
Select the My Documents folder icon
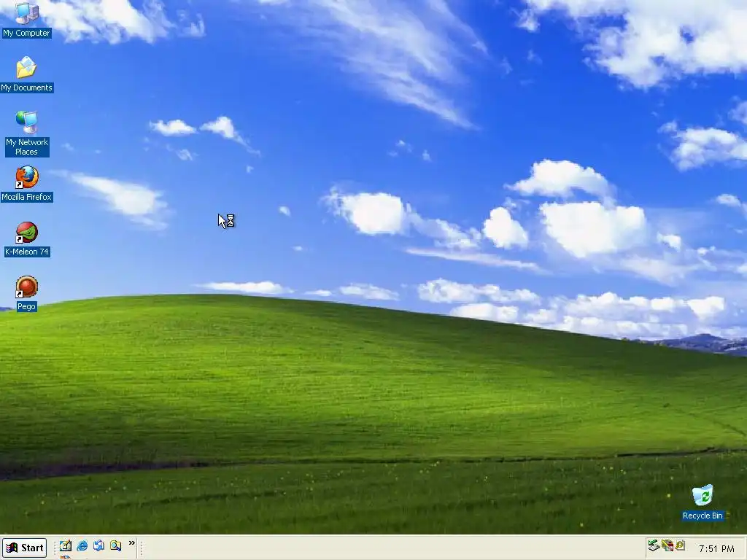point(26,67)
